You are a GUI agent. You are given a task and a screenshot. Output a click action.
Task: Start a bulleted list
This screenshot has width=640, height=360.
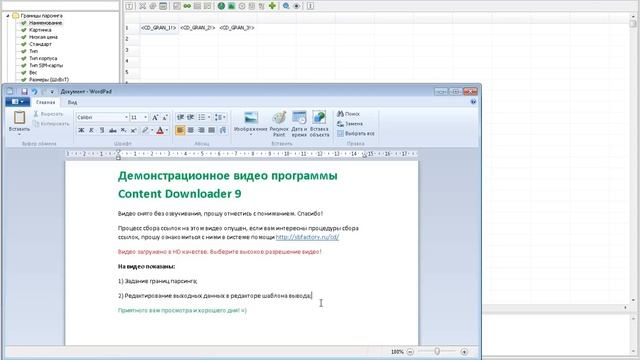tap(202, 117)
